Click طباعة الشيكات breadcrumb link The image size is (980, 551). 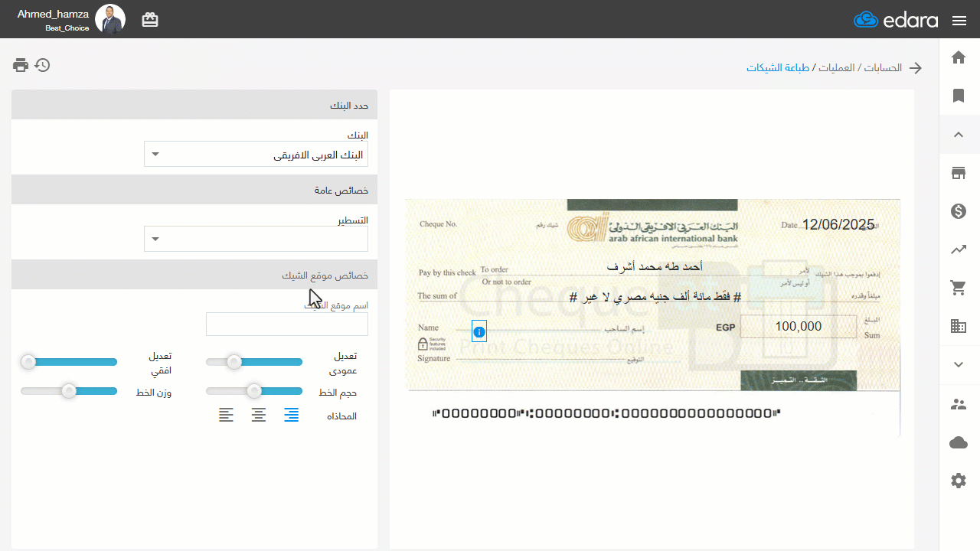778,68
